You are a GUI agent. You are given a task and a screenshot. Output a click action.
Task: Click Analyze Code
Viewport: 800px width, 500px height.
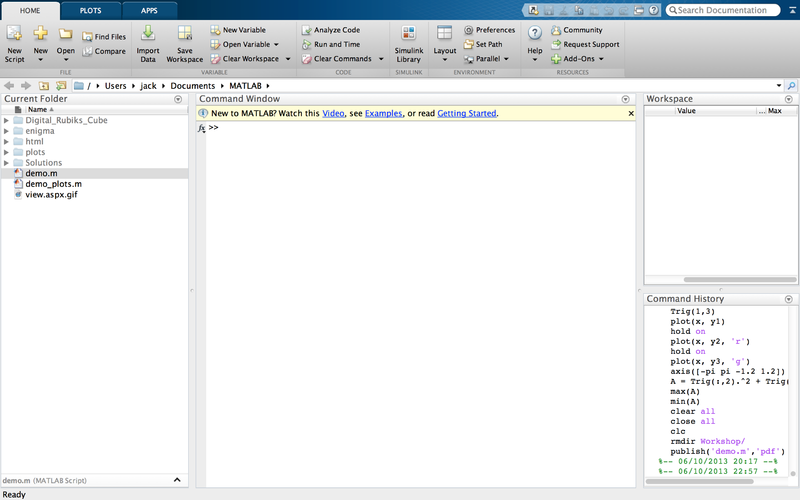tap(331, 30)
